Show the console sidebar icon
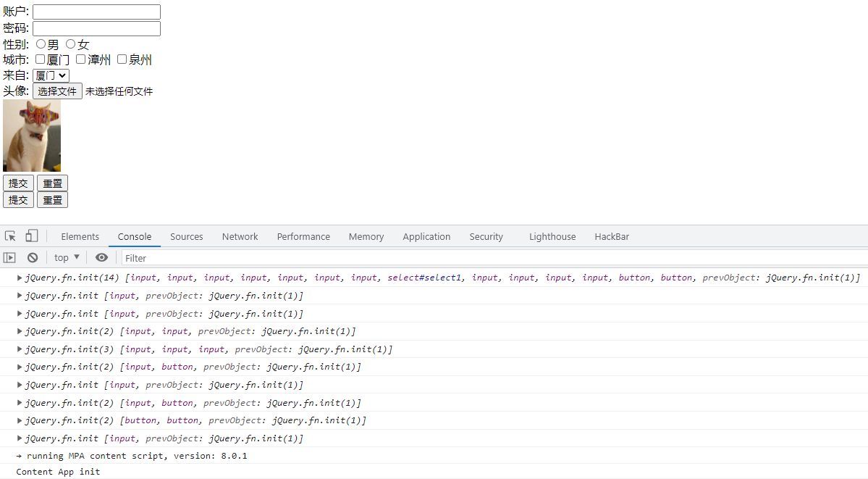This screenshot has height=479, width=868. tap(9, 257)
